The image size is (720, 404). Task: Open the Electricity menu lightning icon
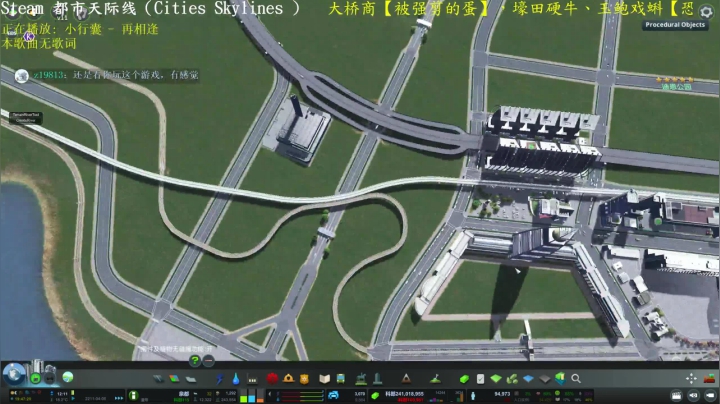219,379
